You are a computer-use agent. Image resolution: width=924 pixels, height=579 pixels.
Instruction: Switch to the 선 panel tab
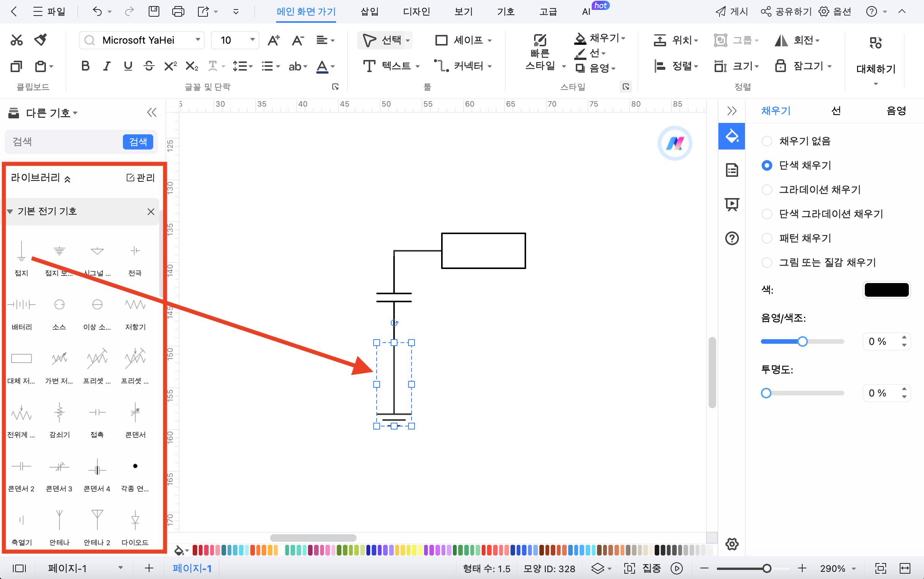click(x=836, y=111)
